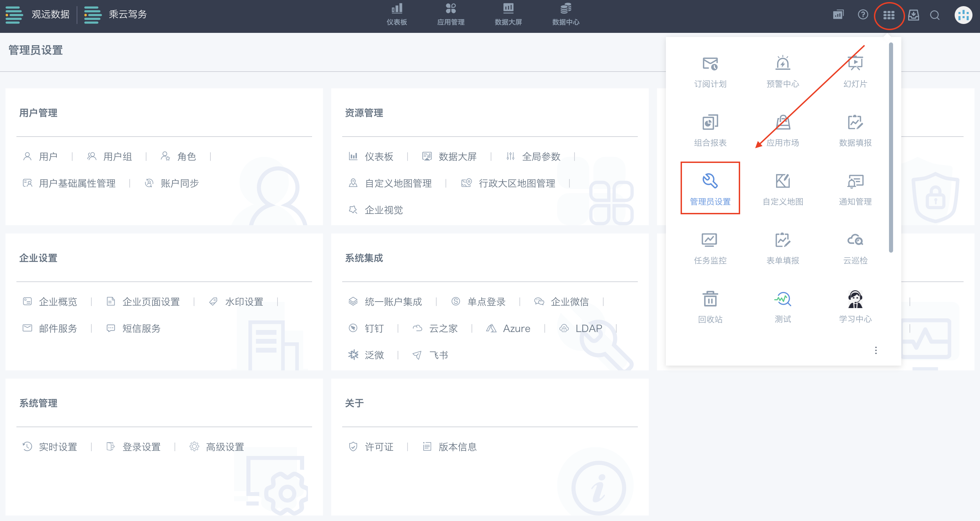Open 版本信息 link

449,446
